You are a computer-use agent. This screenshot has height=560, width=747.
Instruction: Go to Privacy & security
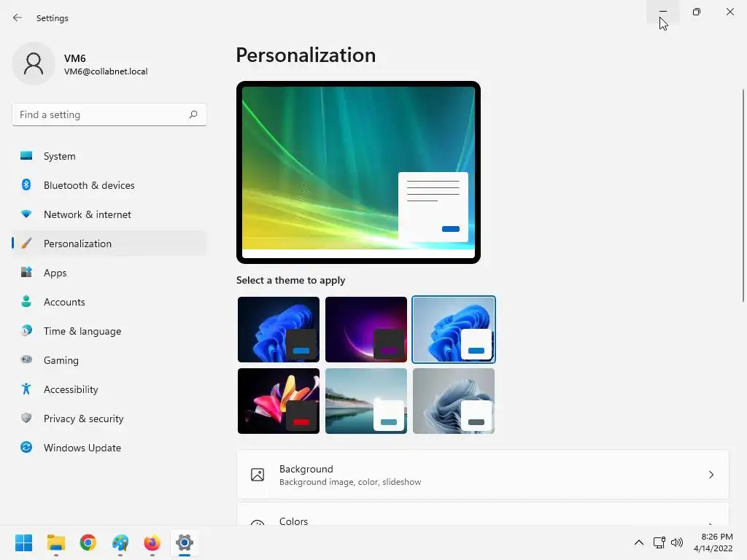coord(109,419)
